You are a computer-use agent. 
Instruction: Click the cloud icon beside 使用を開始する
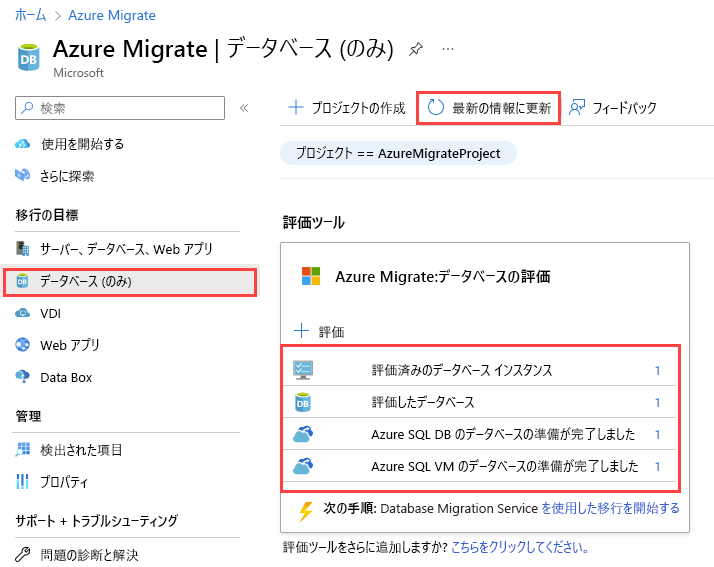pos(22,144)
